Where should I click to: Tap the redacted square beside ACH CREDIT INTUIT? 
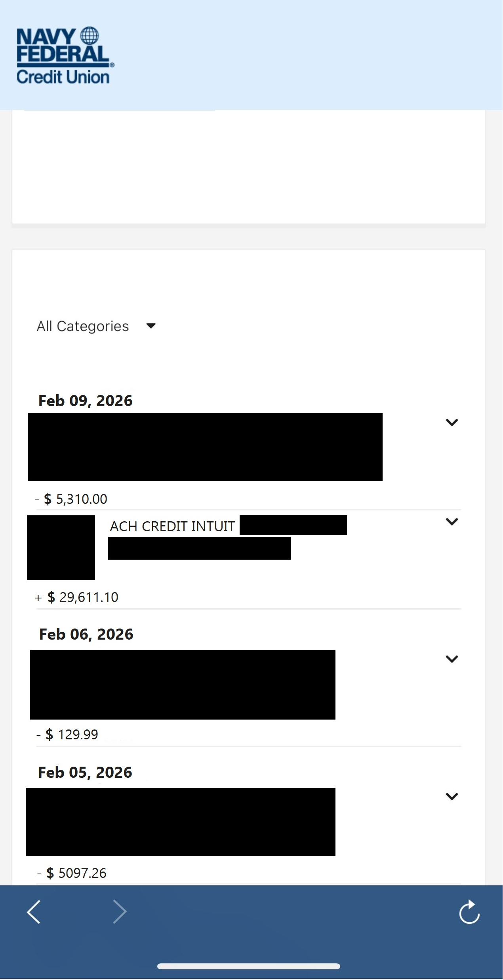click(61, 548)
